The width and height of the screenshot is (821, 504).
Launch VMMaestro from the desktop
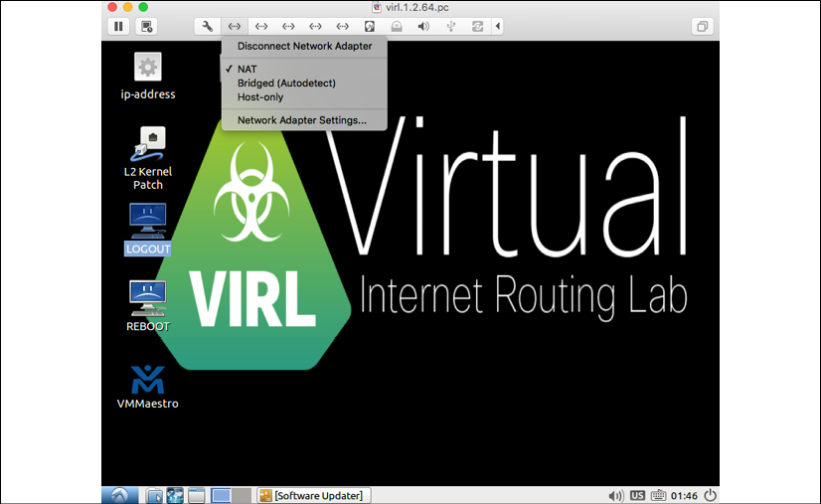coord(148,387)
